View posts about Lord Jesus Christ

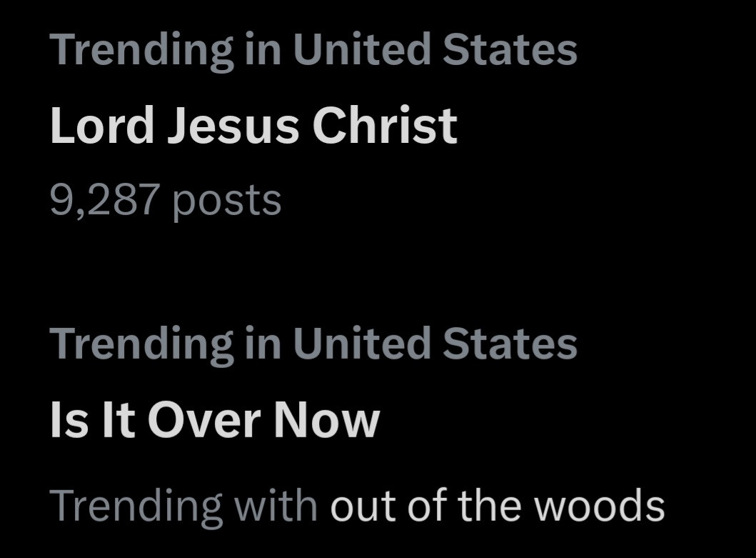click(253, 126)
